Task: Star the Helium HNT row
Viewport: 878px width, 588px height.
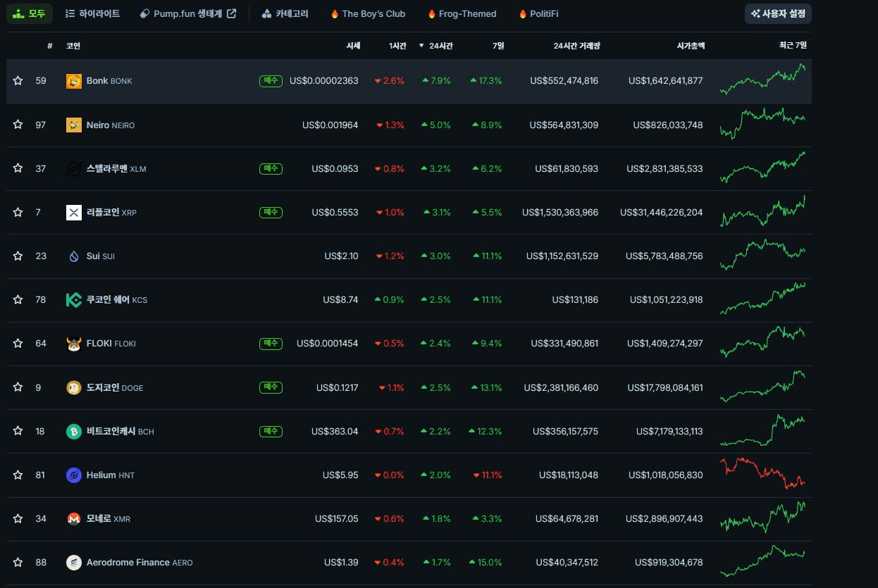Action: (18, 475)
